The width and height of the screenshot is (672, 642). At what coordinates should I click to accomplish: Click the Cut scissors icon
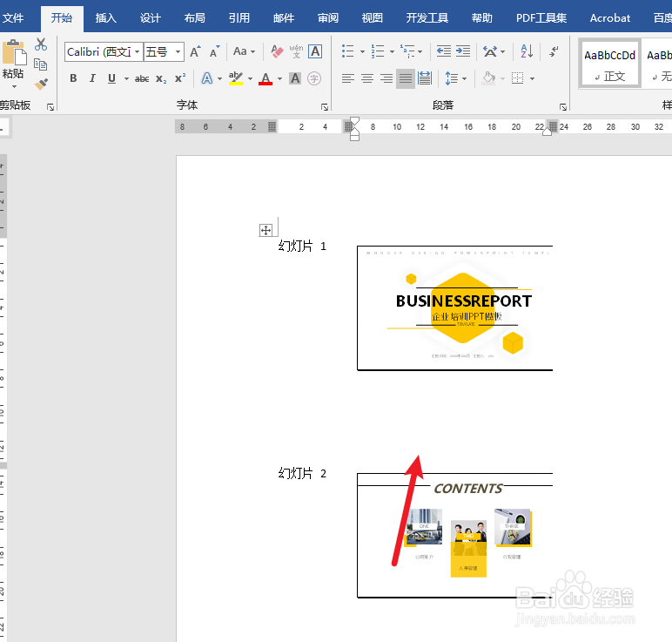pos(41,44)
